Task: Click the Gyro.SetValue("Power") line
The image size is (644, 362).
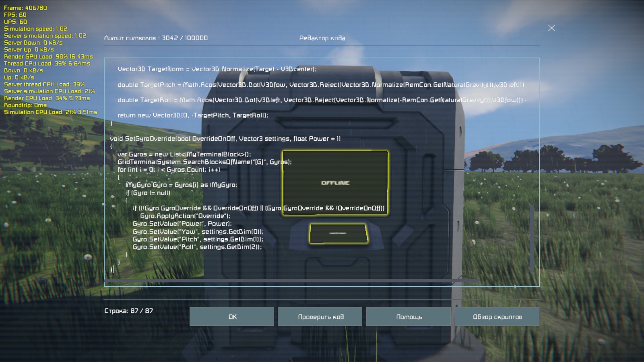Action: (x=182, y=224)
